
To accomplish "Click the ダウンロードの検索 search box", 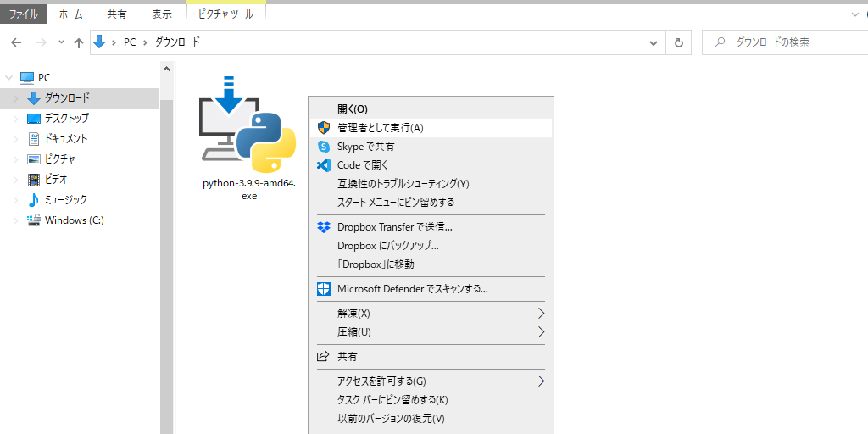I will point(784,42).
